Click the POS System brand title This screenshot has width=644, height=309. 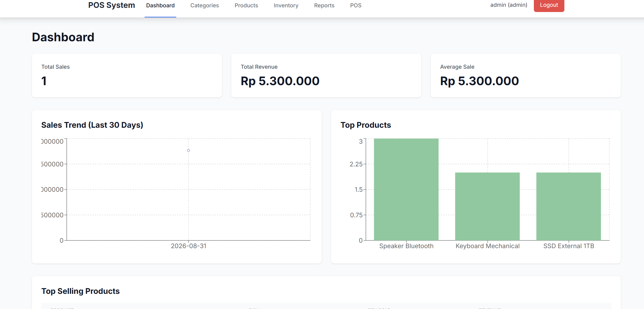pyautogui.click(x=111, y=5)
